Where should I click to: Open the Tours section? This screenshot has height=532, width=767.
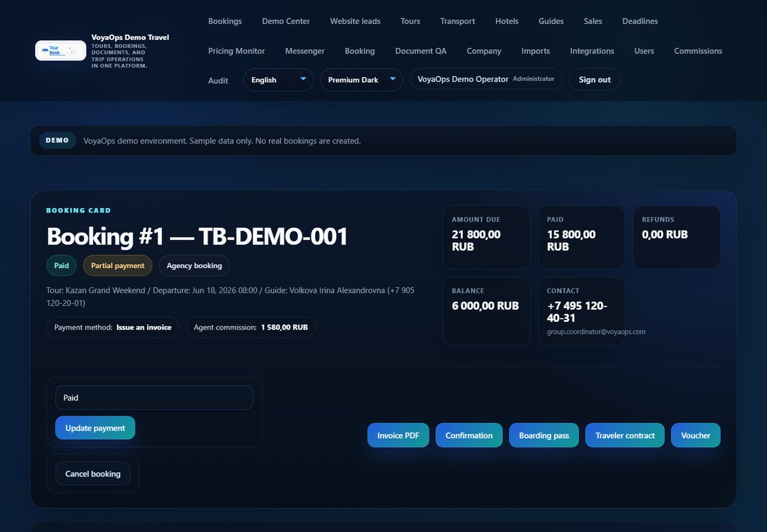coord(410,21)
